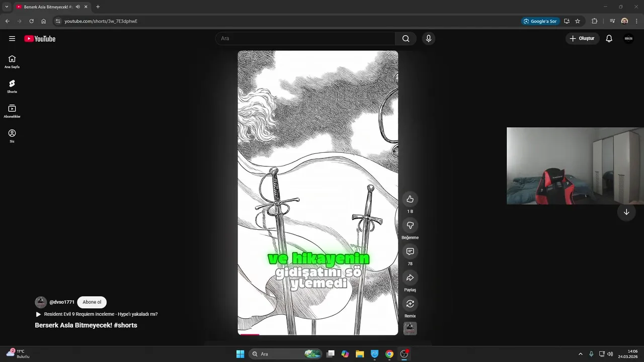Open the channel avatar beside @dvso1771
This screenshot has width=644, height=362.
point(41,302)
